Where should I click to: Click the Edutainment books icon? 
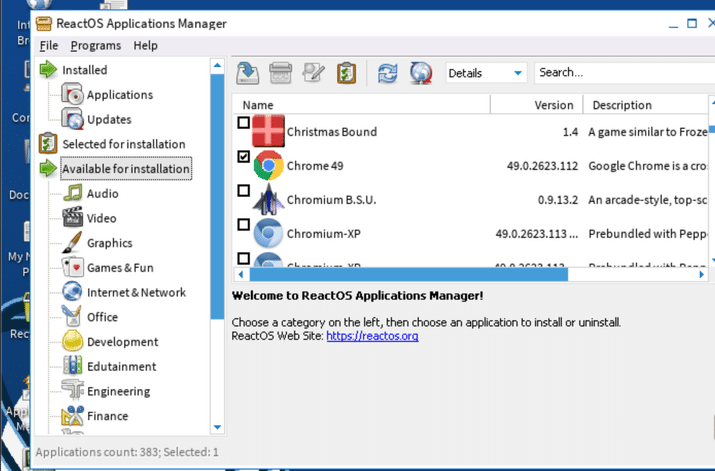click(x=73, y=366)
